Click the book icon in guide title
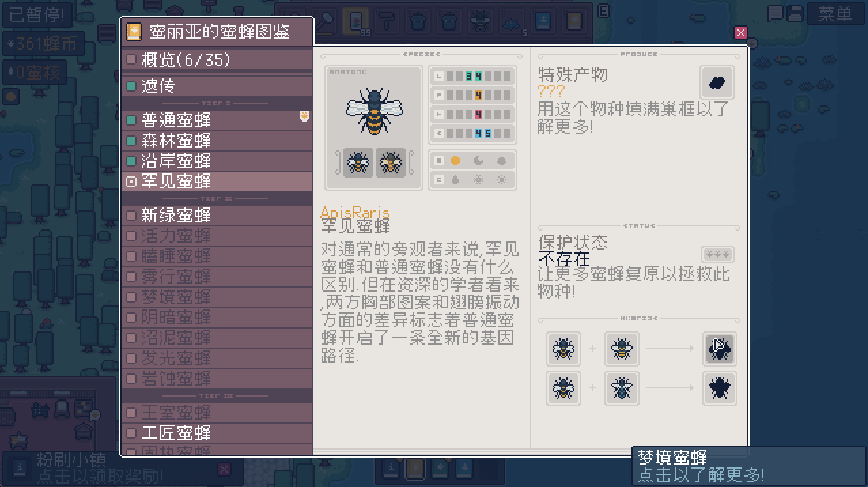The height and width of the screenshot is (487, 868). [134, 32]
